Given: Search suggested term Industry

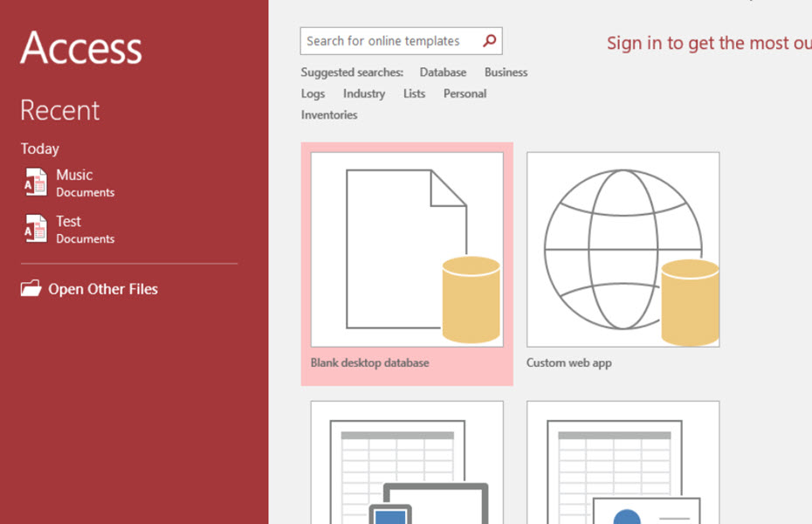Looking at the screenshot, I should coord(364,93).
